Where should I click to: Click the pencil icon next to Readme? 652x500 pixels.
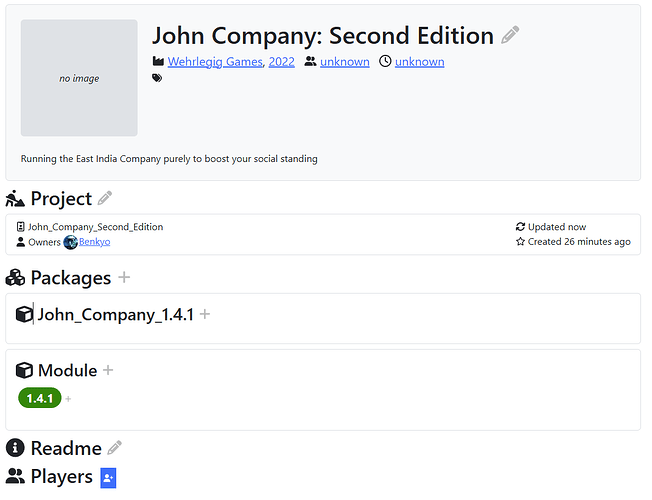[x=115, y=448]
